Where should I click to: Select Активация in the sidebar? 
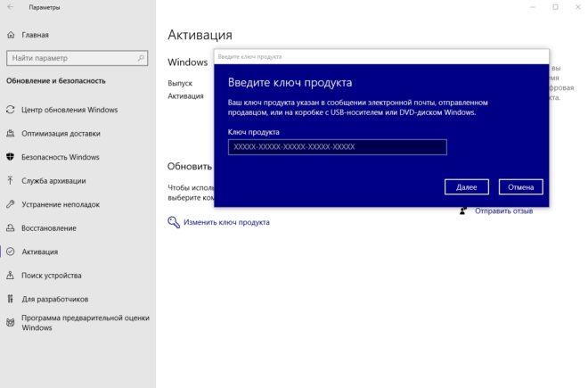[x=40, y=252]
